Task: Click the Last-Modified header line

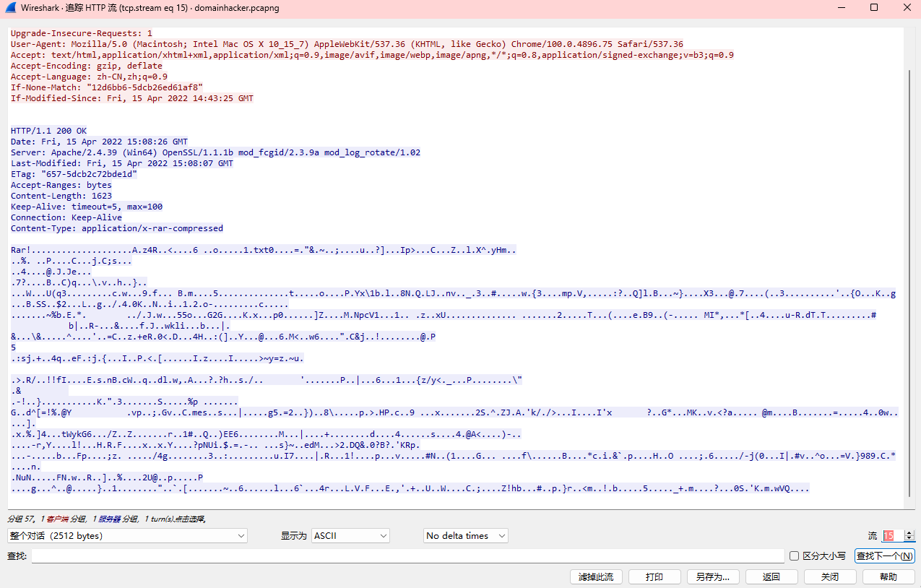Action: [x=122, y=163]
